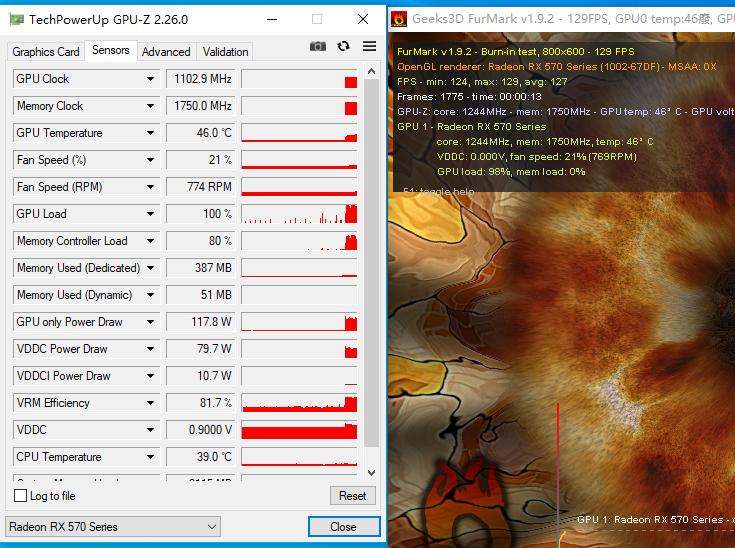Open the GPU-Z hamburger menu

point(369,46)
